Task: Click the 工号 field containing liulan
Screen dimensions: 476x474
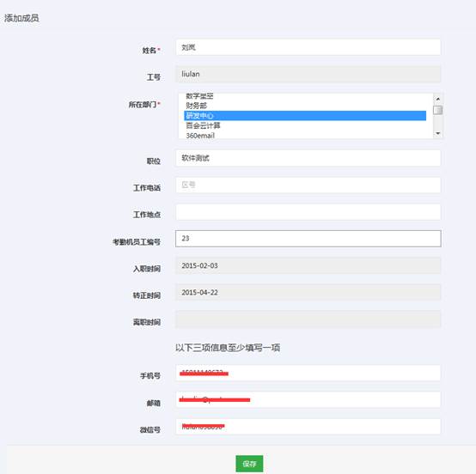Action: click(308, 74)
